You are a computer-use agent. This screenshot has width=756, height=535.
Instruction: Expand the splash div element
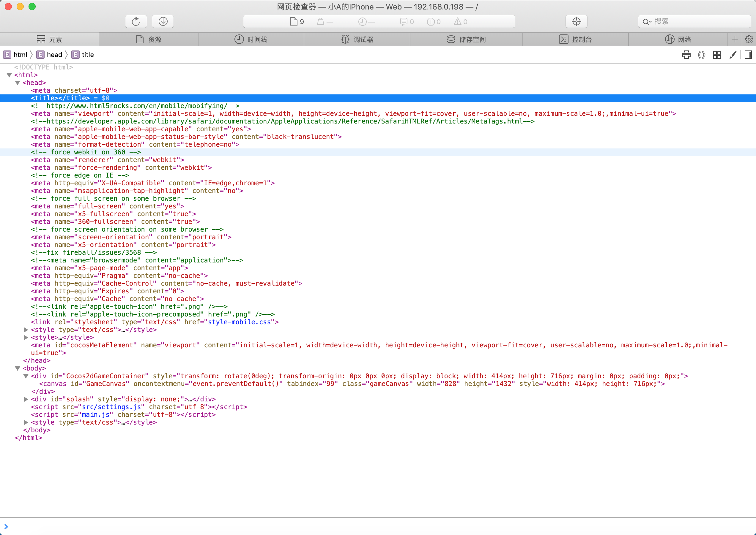click(x=26, y=399)
